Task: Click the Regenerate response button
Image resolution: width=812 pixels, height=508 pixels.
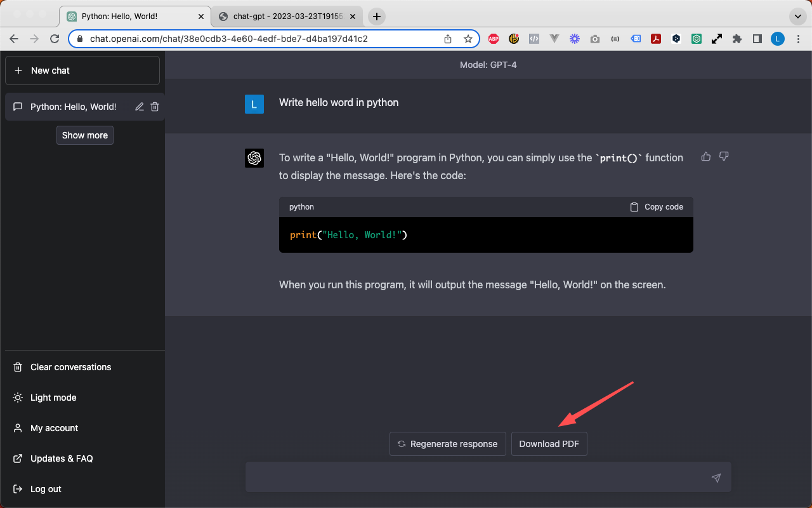Action: click(x=447, y=444)
